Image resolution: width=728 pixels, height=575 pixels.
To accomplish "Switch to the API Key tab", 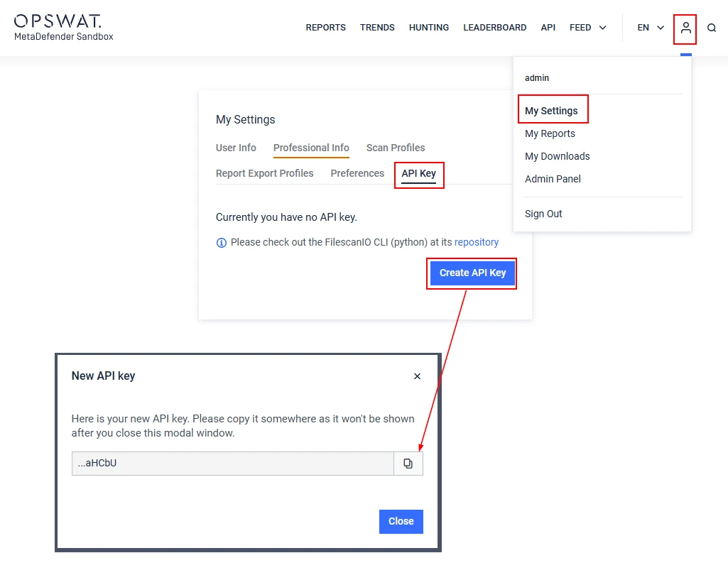I will (419, 173).
